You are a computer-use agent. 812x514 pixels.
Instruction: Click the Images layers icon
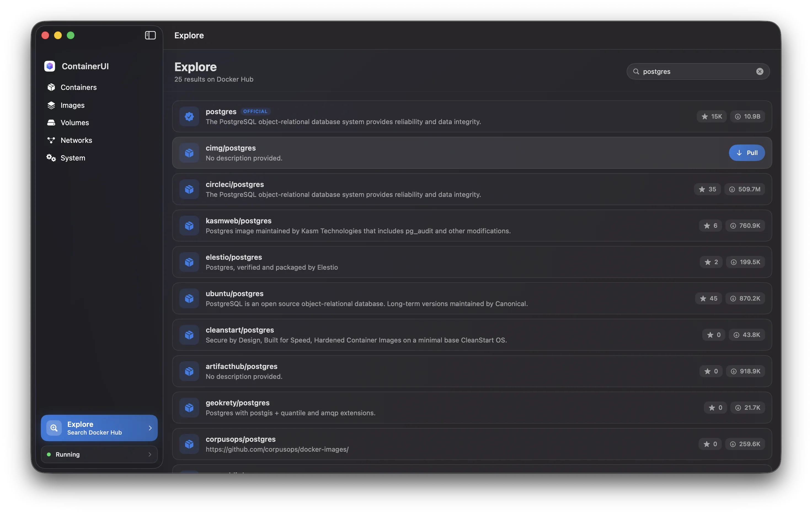click(x=51, y=105)
